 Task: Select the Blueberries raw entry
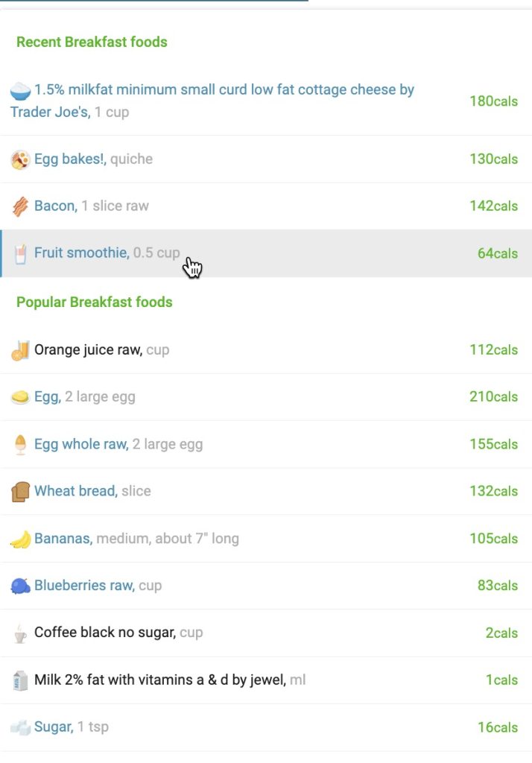click(84, 586)
